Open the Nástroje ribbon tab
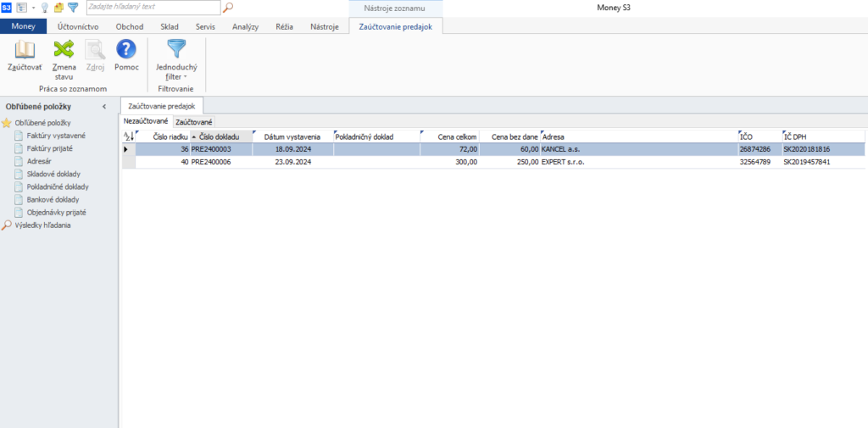Viewport: 868px width, 428px height. [x=325, y=26]
